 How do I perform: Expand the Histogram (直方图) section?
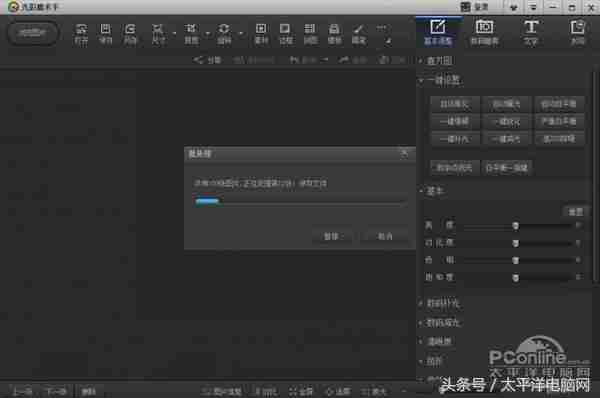(436, 60)
